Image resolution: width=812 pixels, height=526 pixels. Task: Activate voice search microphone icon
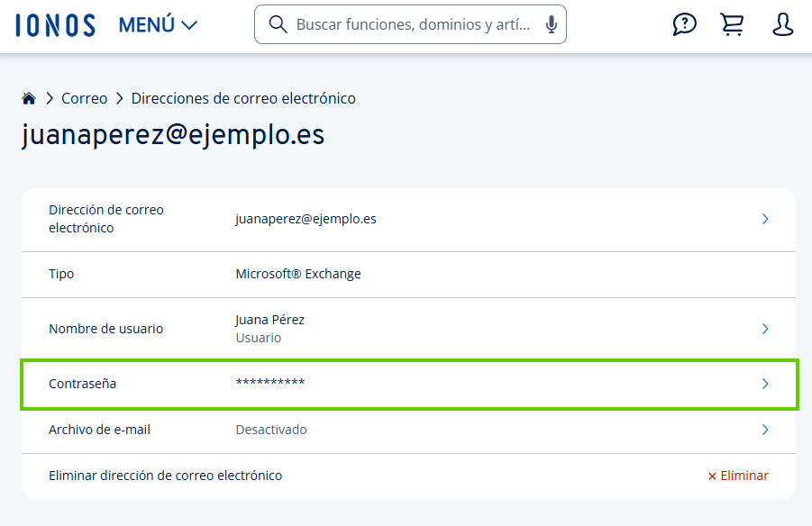click(552, 24)
